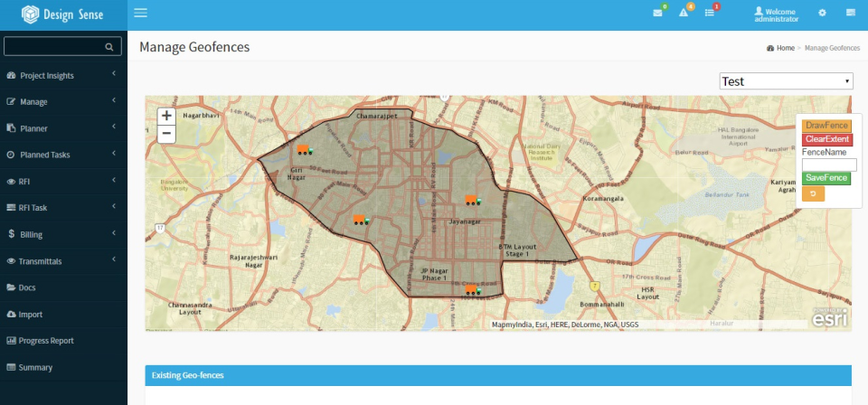This screenshot has height=405, width=868.
Task: Click the FenceName text input
Action: 829,165
